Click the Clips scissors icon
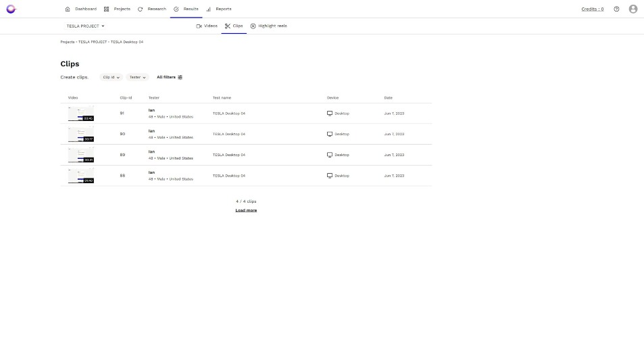 [228, 26]
